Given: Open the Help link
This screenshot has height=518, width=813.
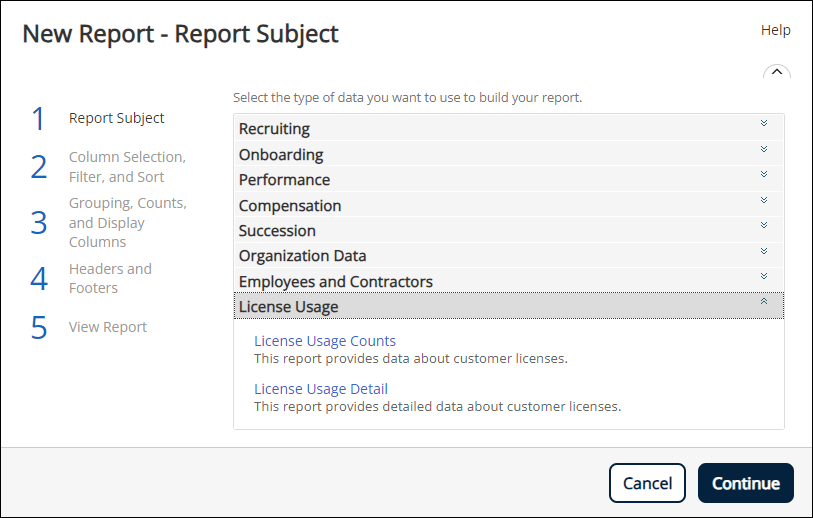Looking at the screenshot, I should (x=776, y=30).
